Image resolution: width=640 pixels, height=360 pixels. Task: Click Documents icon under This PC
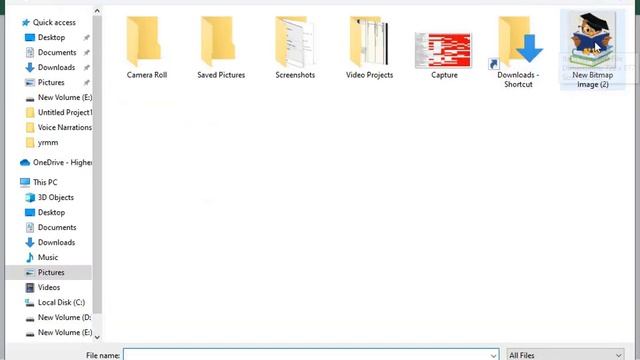click(30, 227)
